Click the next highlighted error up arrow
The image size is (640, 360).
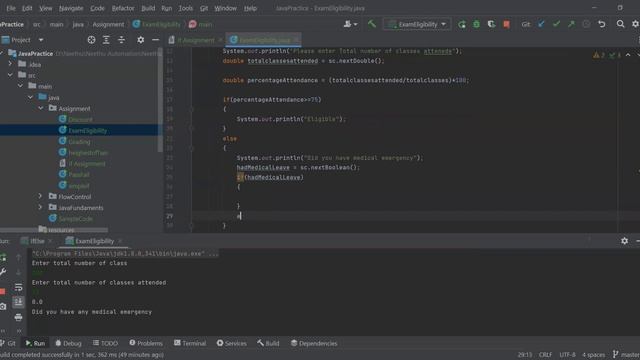coord(628,55)
